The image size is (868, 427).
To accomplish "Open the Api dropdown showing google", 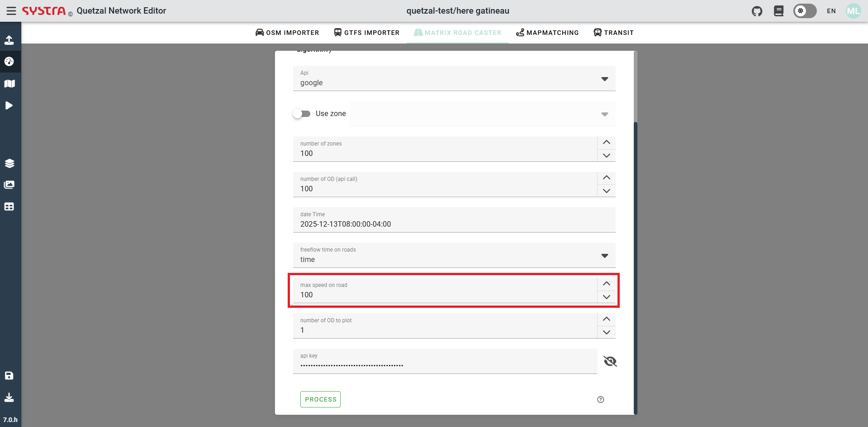I will pos(454,78).
